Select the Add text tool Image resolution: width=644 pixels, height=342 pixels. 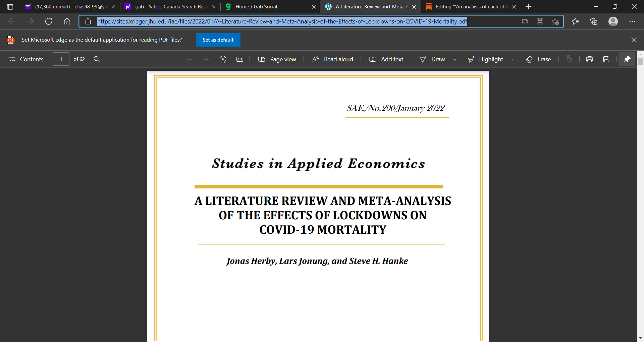pos(386,59)
